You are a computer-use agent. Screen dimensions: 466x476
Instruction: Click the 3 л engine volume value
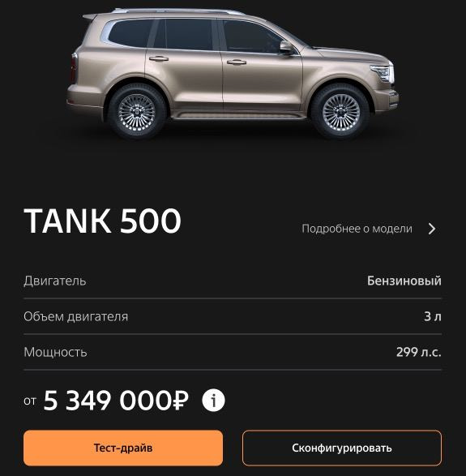(433, 316)
